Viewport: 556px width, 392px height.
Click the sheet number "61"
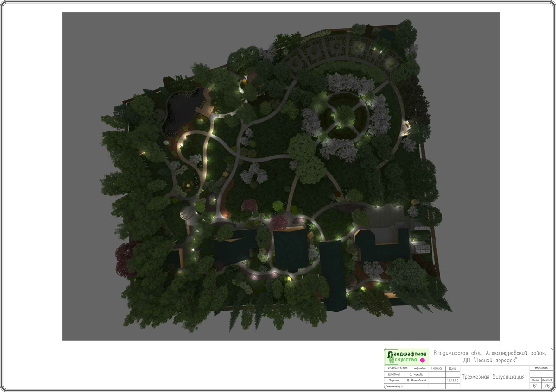point(535,386)
